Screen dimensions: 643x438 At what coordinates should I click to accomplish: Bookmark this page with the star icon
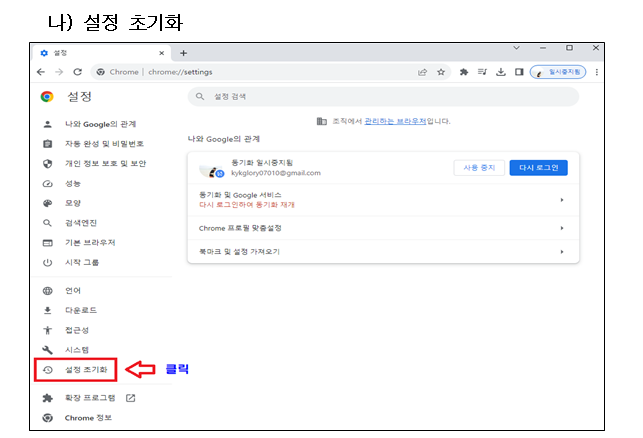coord(441,72)
